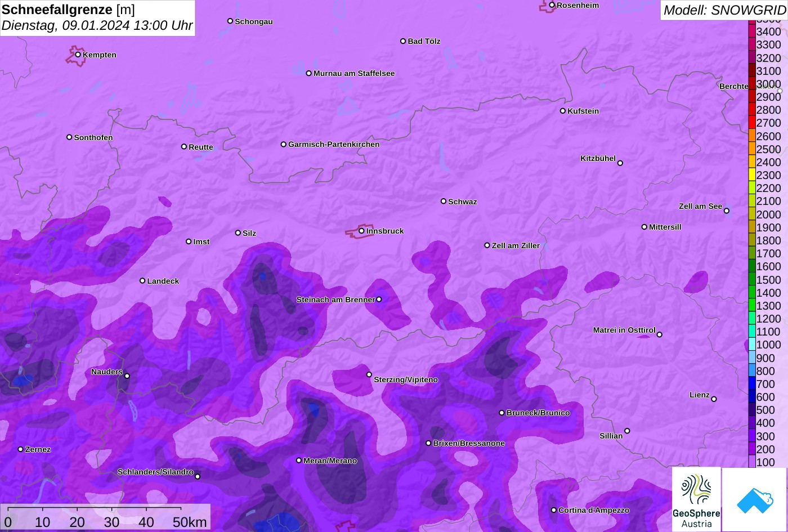
Task: Click the Bad Tölz place name
Action: [x=424, y=41]
